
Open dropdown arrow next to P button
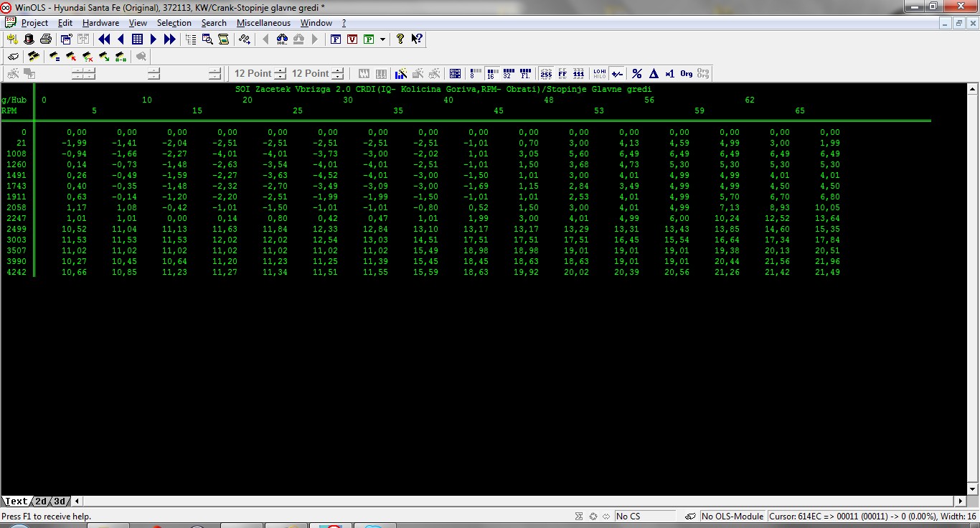(x=382, y=39)
